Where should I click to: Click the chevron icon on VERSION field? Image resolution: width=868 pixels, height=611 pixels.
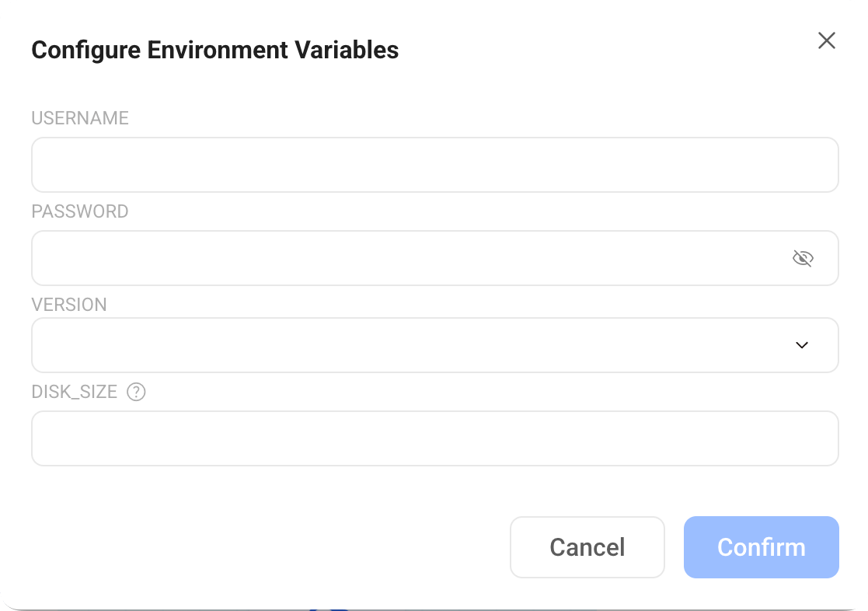click(802, 344)
